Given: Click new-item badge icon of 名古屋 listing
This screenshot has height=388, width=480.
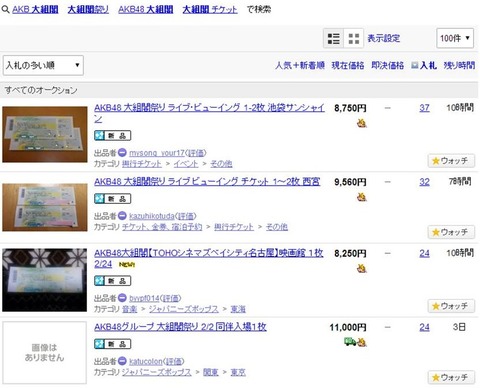Looking at the screenshot, I should click(x=112, y=281).
